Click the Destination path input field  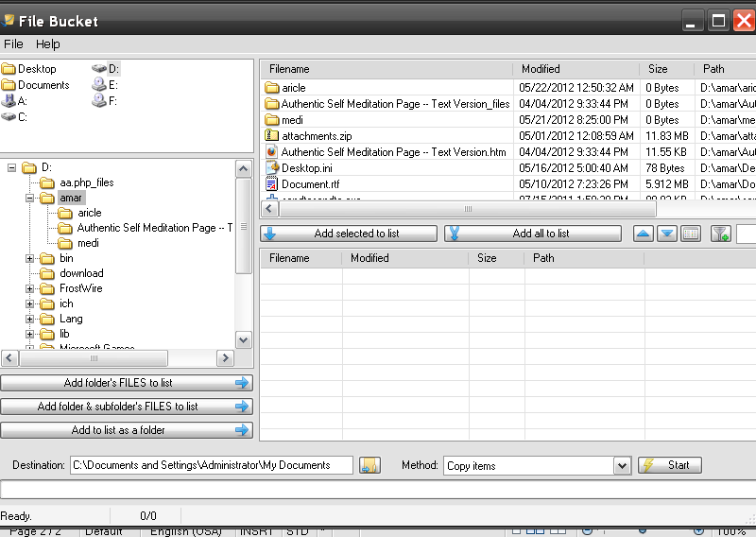[x=211, y=465]
